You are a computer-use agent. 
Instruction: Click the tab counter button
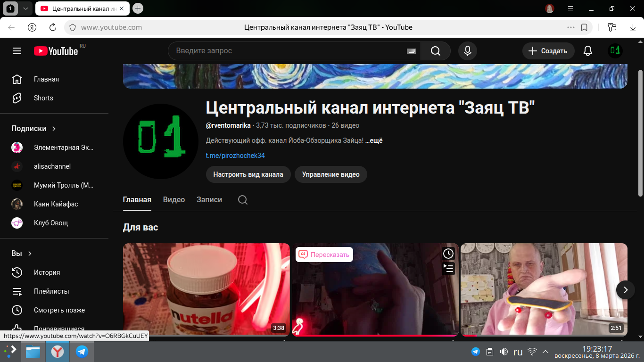click(10, 8)
